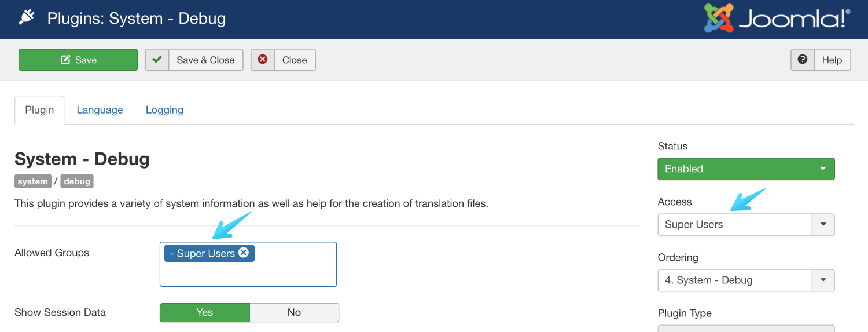Expand the Access dropdown arrow
The height and width of the screenshot is (332, 868).
pyautogui.click(x=823, y=225)
